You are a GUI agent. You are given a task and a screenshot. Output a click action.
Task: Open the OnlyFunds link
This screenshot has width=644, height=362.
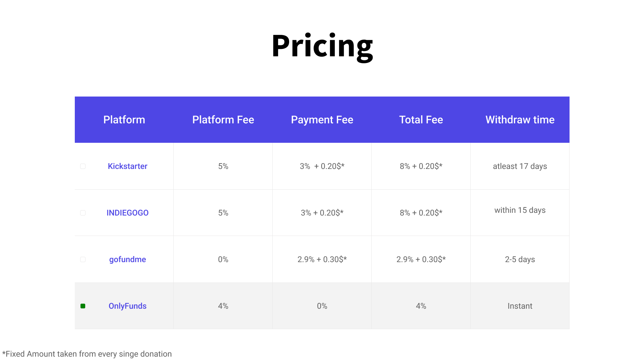tap(127, 306)
